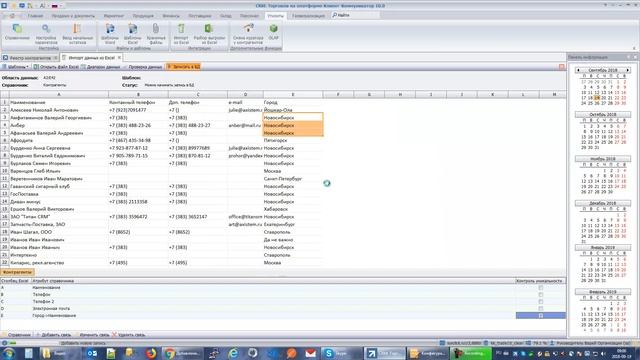Select cell 'Алексеев Николай Антонович'
Image resolution: width=640 pixels, height=360 pixels.
59,110
